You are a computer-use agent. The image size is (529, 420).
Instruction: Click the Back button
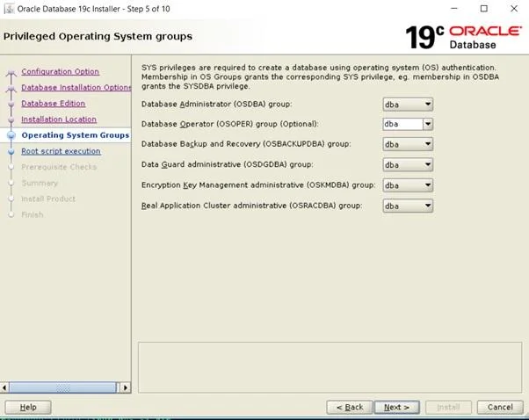(x=348, y=407)
